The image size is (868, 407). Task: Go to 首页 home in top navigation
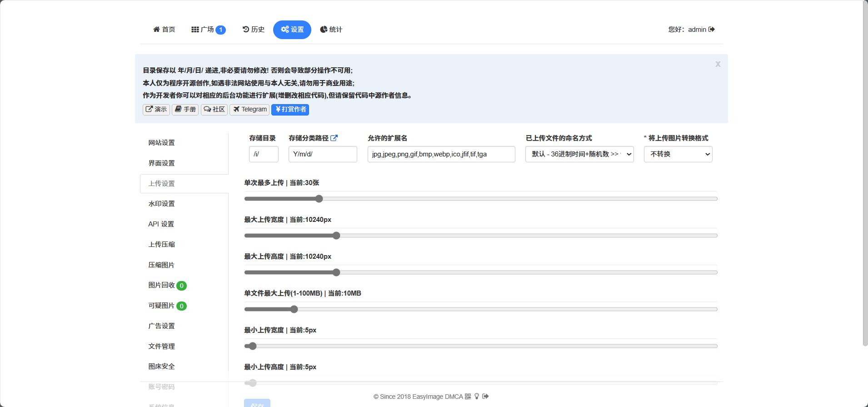point(164,30)
